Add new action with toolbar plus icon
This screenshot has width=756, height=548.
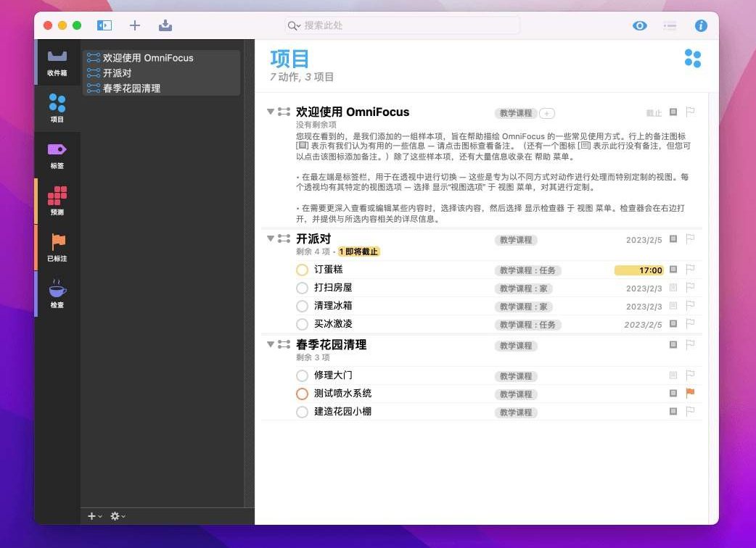(x=135, y=25)
